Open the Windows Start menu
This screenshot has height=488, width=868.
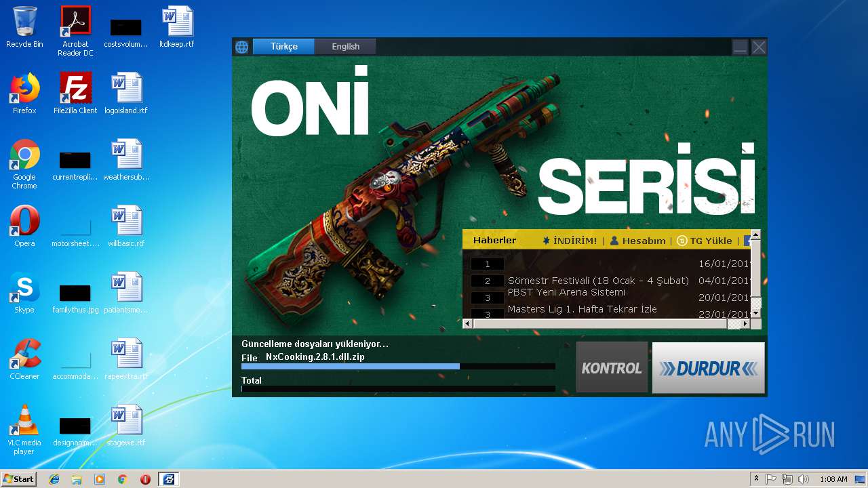18,479
